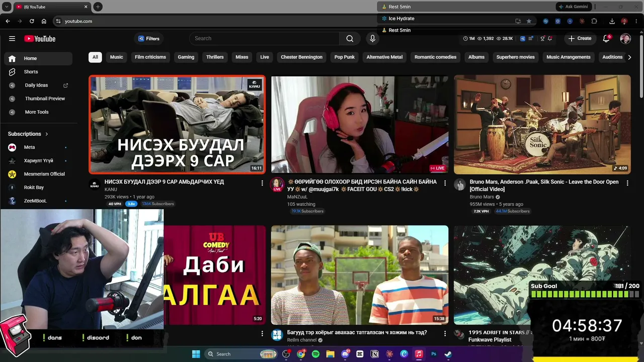Click the Create button
Screen dimensions: 644x362
click(580, 39)
